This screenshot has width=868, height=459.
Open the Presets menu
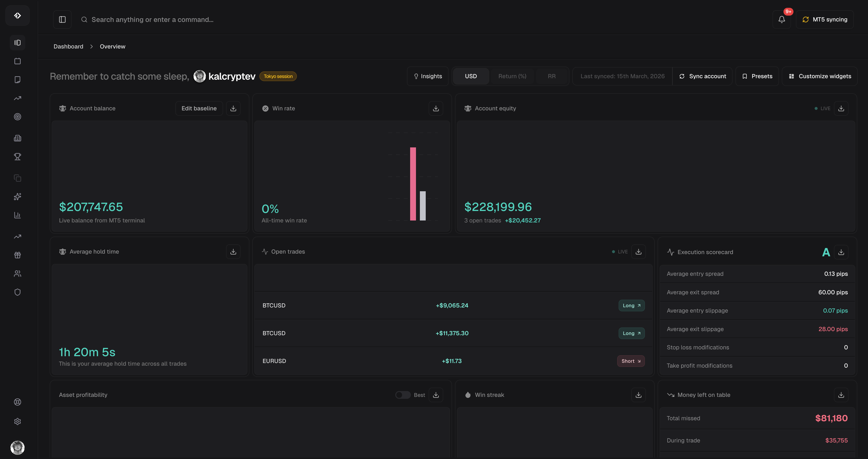tap(757, 76)
